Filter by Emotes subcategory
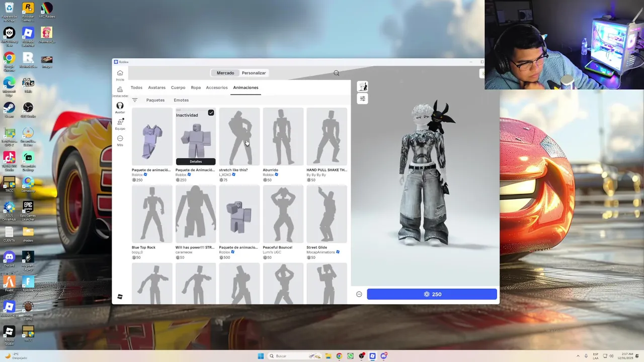The height and width of the screenshot is (362, 644). 181,100
